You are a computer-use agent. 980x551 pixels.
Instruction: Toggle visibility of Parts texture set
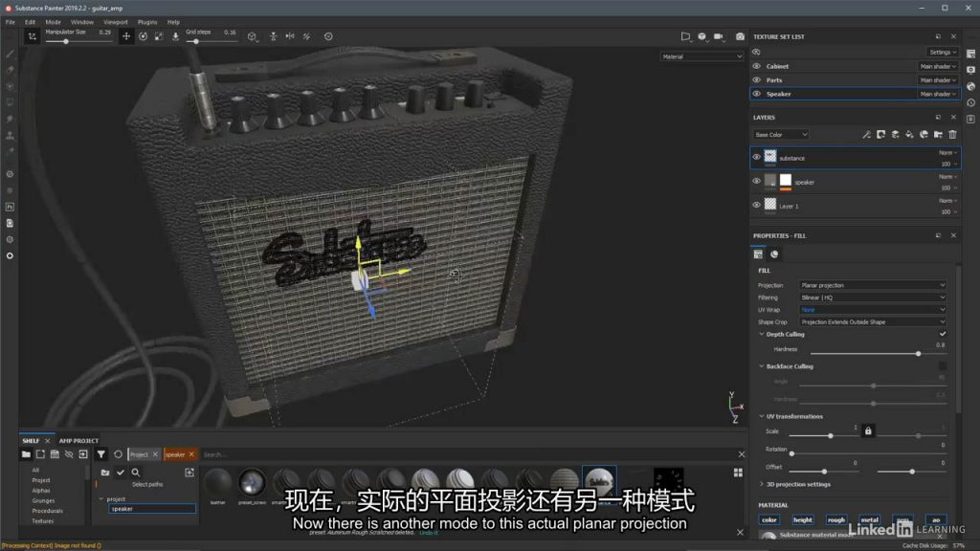tap(756, 80)
